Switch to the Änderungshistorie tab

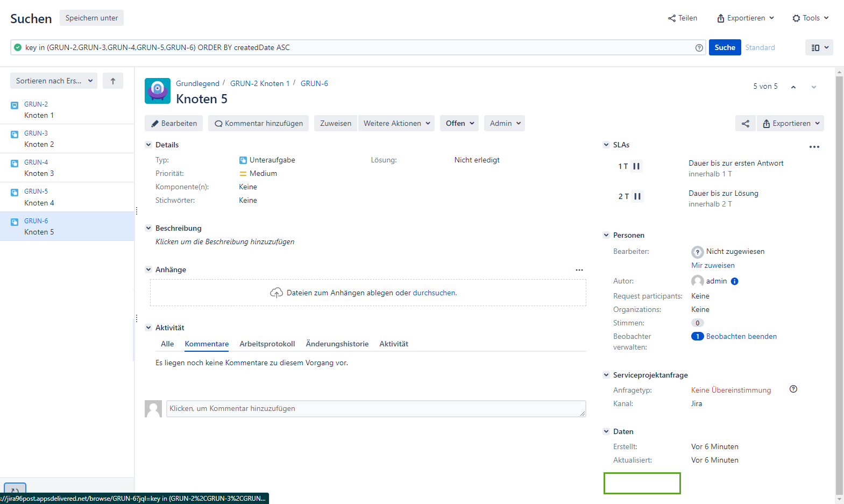tap(337, 344)
